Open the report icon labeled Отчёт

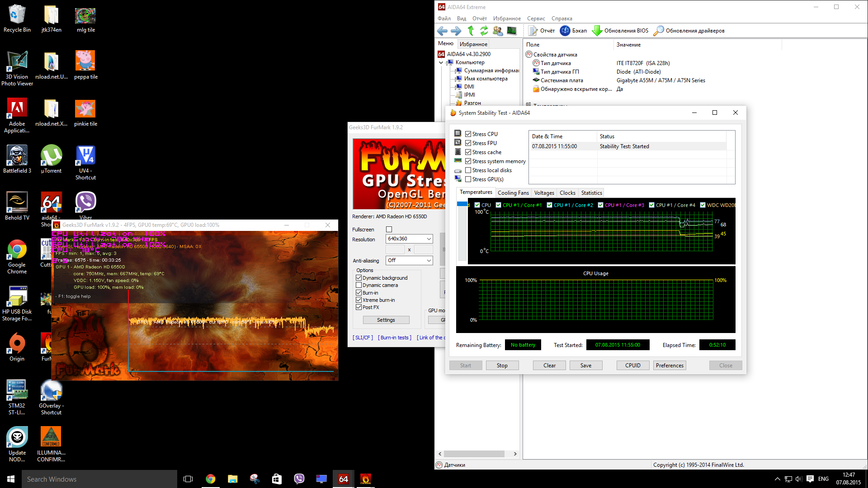click(533, 31)
